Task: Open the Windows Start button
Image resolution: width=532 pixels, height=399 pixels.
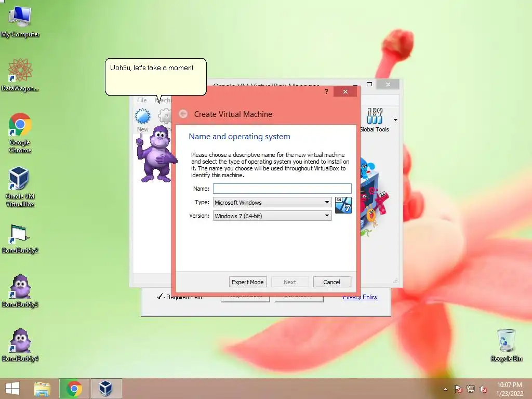Action: click(12, 389)
